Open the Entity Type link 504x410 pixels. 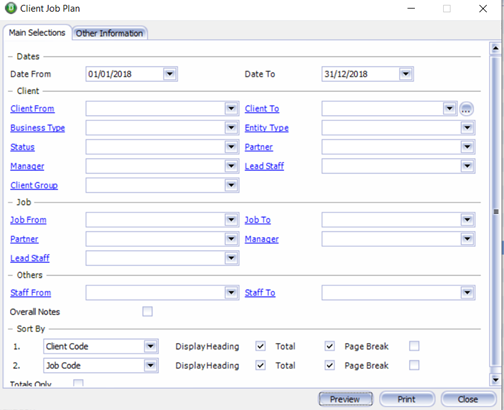(x=267, y=128)
